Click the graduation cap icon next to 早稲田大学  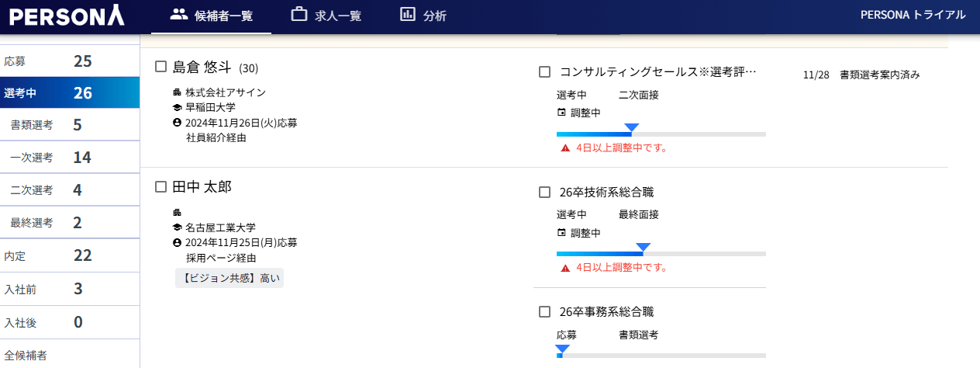[177, 107]
